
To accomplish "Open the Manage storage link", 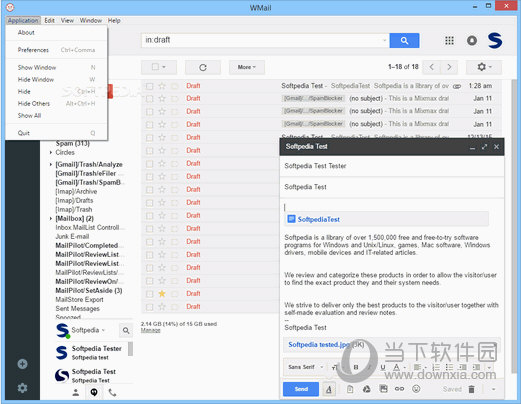I will coord(150,330).
